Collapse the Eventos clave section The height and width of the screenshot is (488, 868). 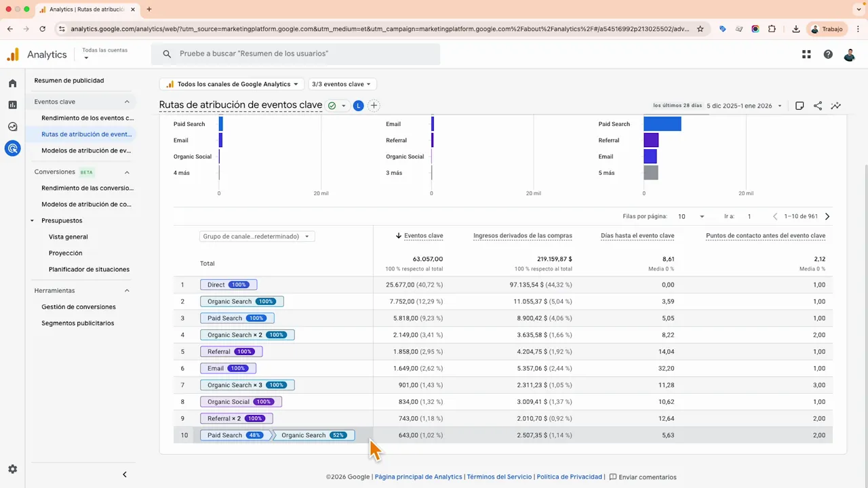[x=127, y=102]
